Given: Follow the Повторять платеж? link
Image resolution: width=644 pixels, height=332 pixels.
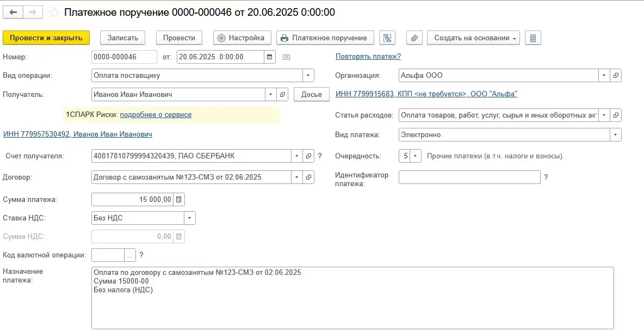Looking at the screenshot, I should point(368,57).
